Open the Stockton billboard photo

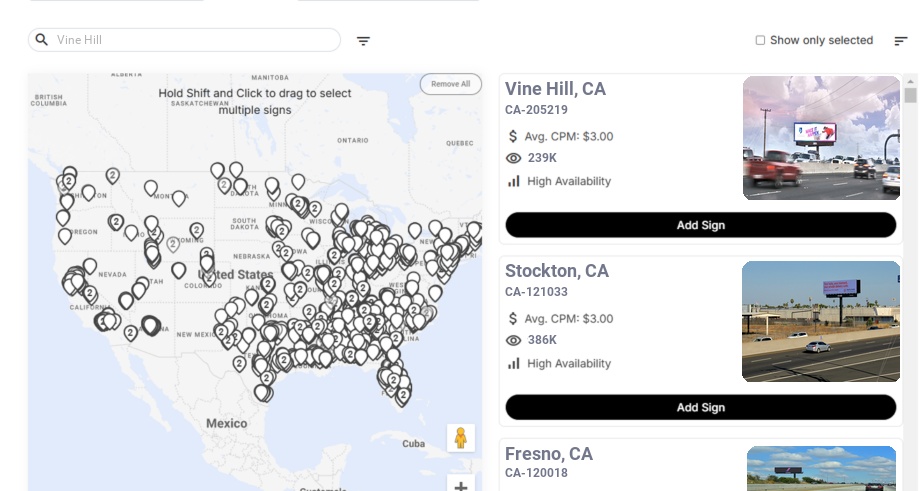[x=821, y=321]
